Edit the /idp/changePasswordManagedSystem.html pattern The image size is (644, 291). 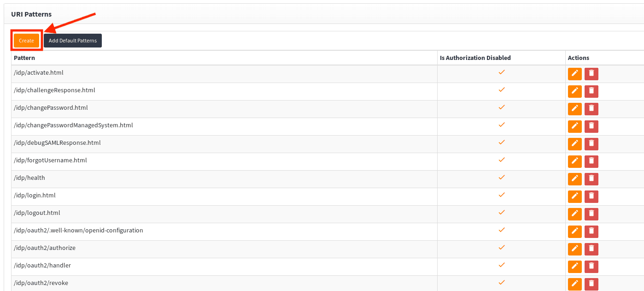tap(574, 126)
